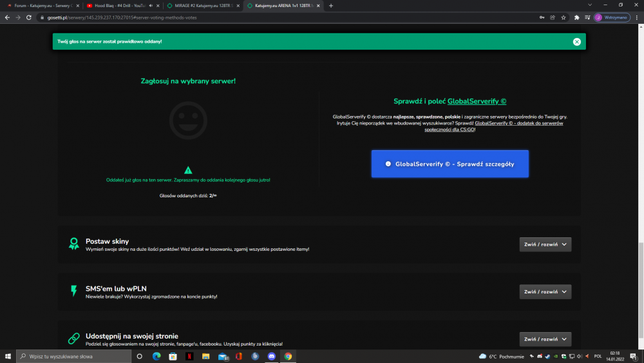Click the browser forward arrow
Viewport: 644px width, 363px height.
[17, 17]
